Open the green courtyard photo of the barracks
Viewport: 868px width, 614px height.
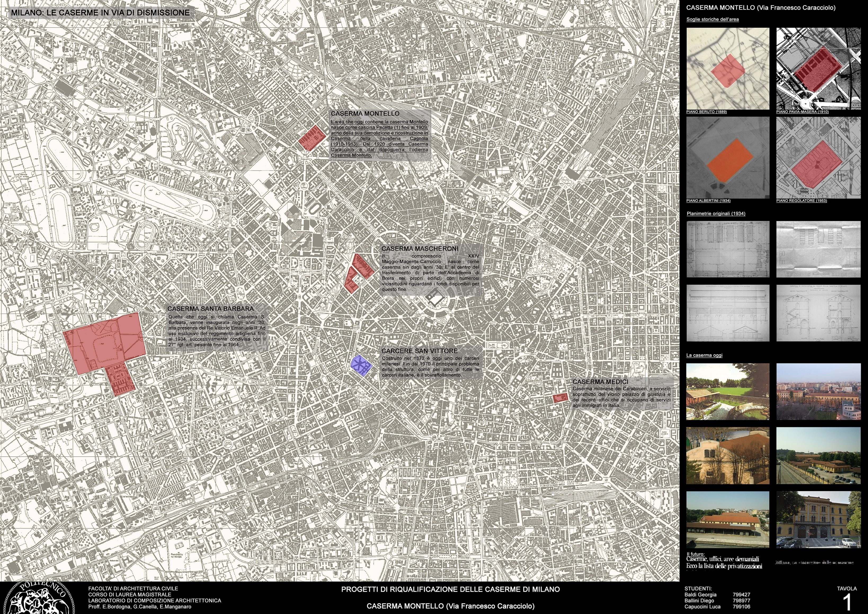point(727,392)
